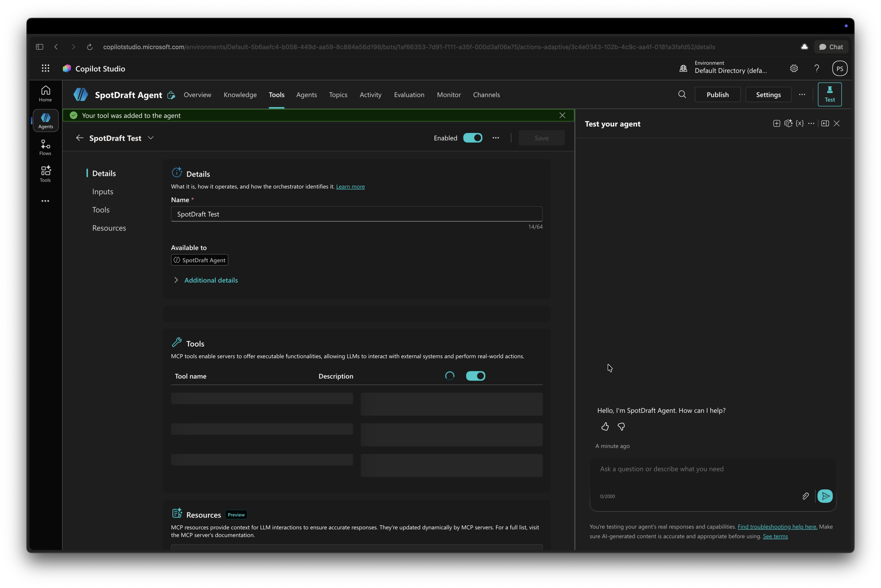881x588 pixels.
Task: Dismiss the tool added notification banner
Action: [x=562, y=115]
